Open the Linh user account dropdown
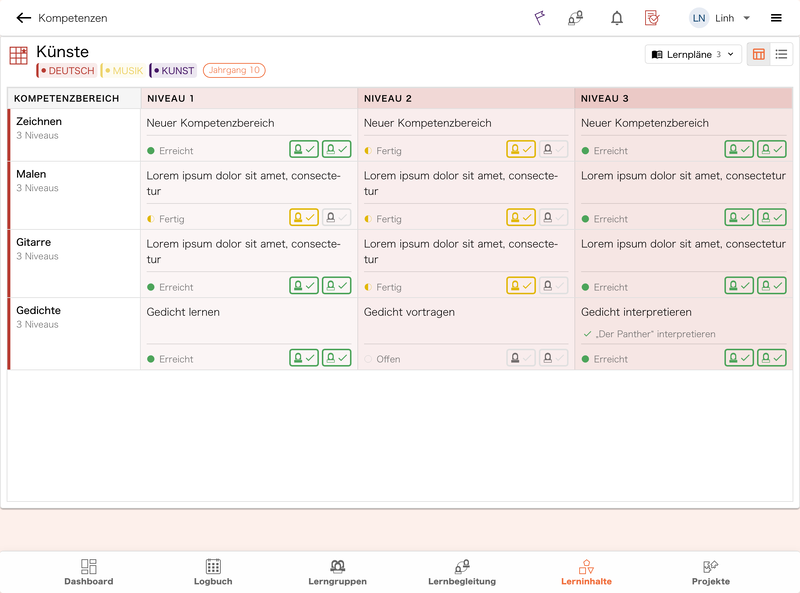 [719, 18]
